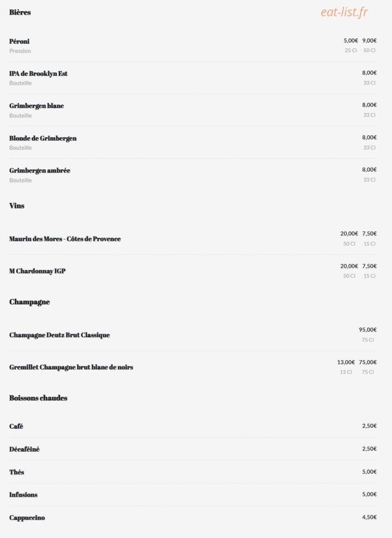Viewport: 392px width, 538px height.
Task: Select Maurin des Mores Côtes de Provence
Action: [x=65, y=239]
